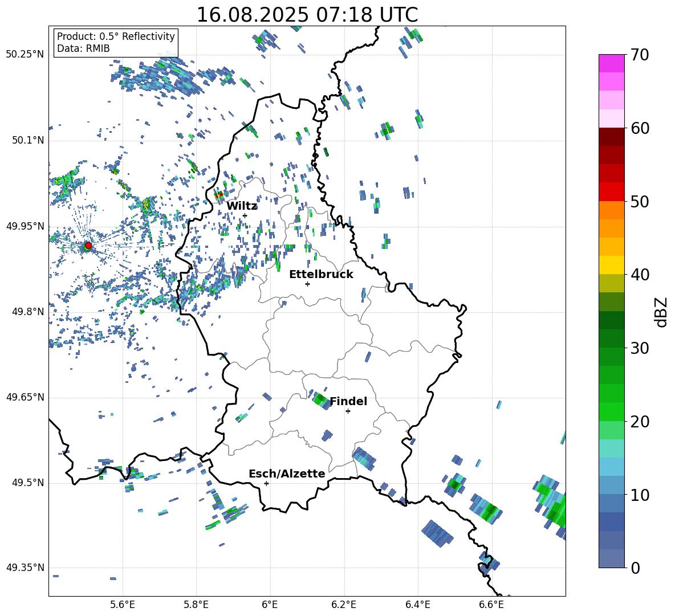675x616 pixels.
Task: Click the 49.65°N latitude label
Action: tap(25, 397)
